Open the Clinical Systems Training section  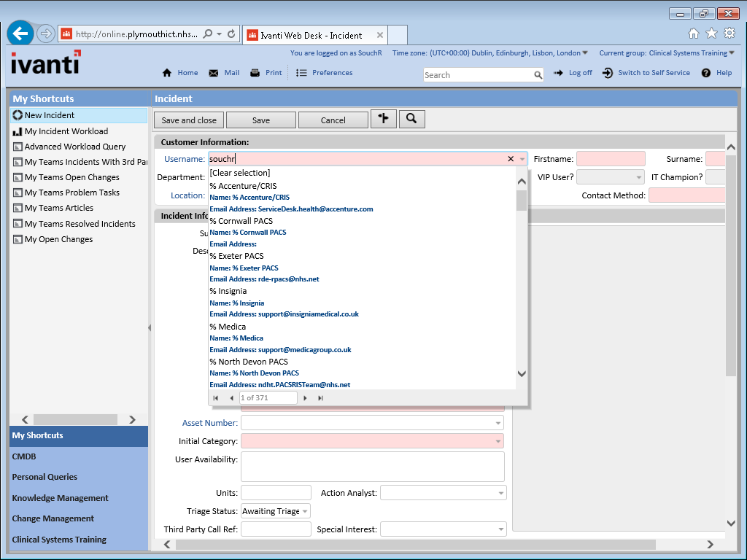79,539
